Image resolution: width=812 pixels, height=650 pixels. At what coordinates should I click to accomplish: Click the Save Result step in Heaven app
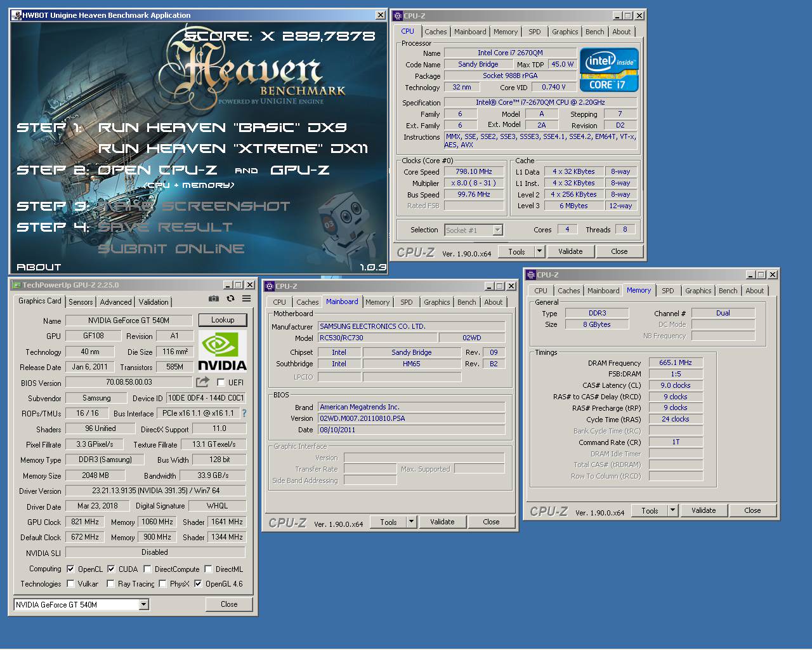coord(165,227)
